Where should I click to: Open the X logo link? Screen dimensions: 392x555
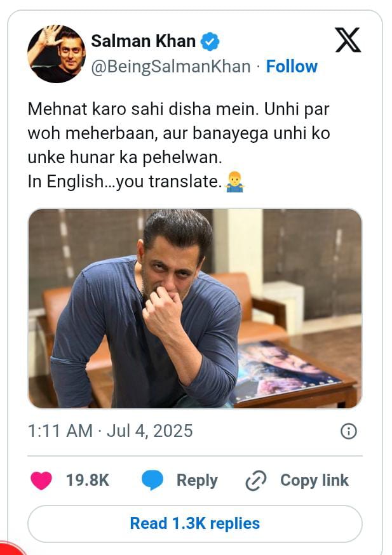pos(348,40)
